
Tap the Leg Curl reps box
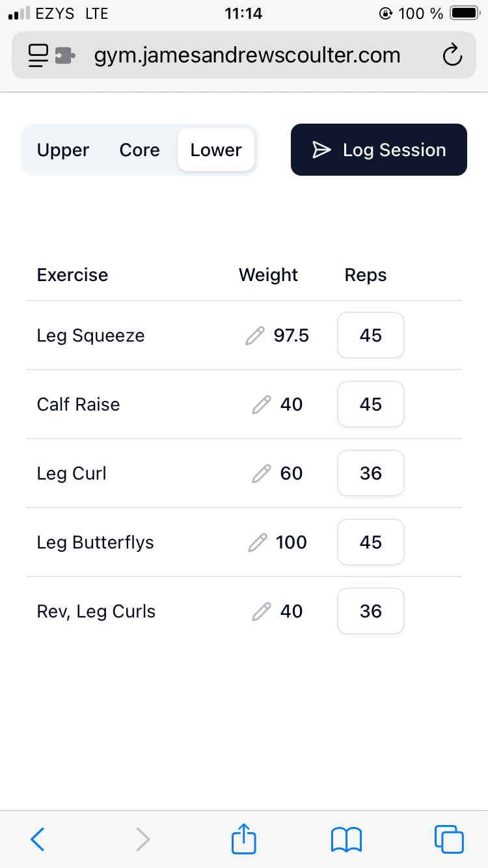(371, 473)
